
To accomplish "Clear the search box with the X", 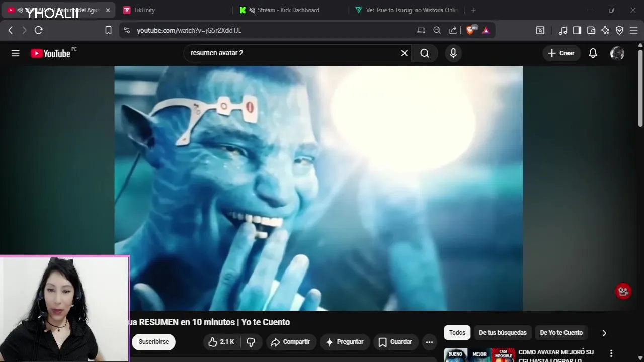I will click(x=404, y=53).
